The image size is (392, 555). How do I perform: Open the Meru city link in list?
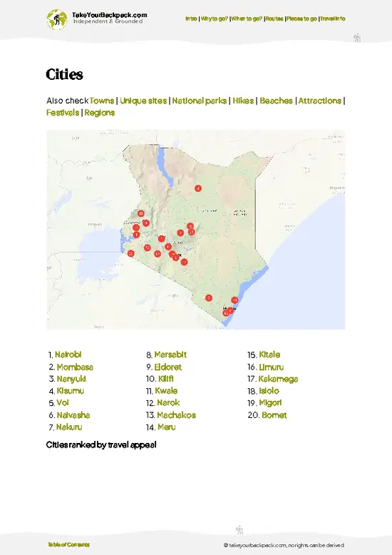pyautogui.click(x=167, y=427)
